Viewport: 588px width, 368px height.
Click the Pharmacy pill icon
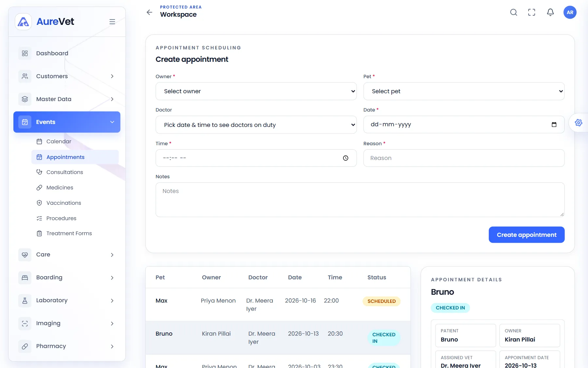pyautogui.click(x=25, y=346)
